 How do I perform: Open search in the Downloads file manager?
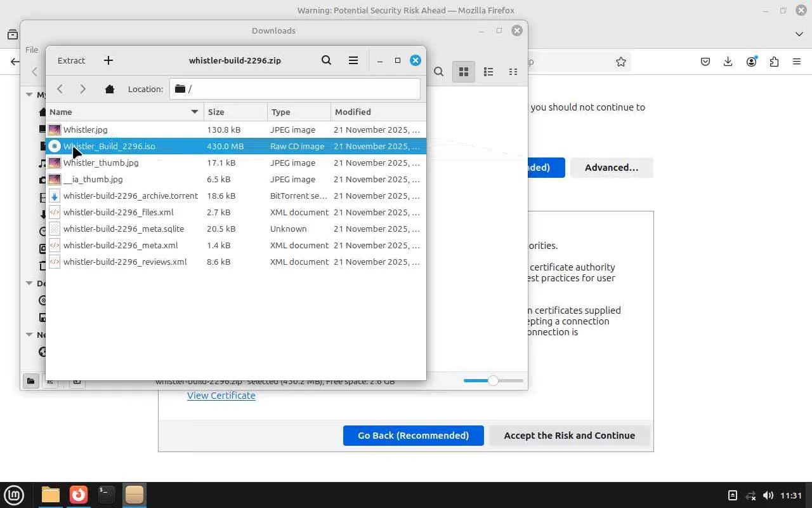pos(438,72)
